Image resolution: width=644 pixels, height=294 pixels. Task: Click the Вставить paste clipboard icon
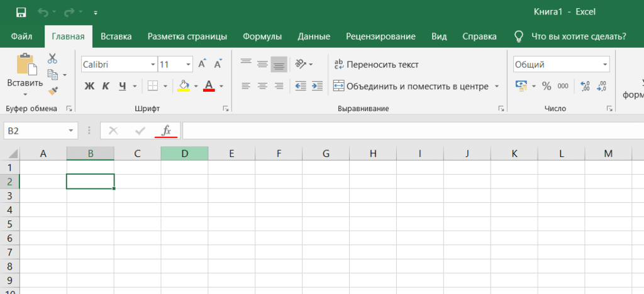[26, 64]
